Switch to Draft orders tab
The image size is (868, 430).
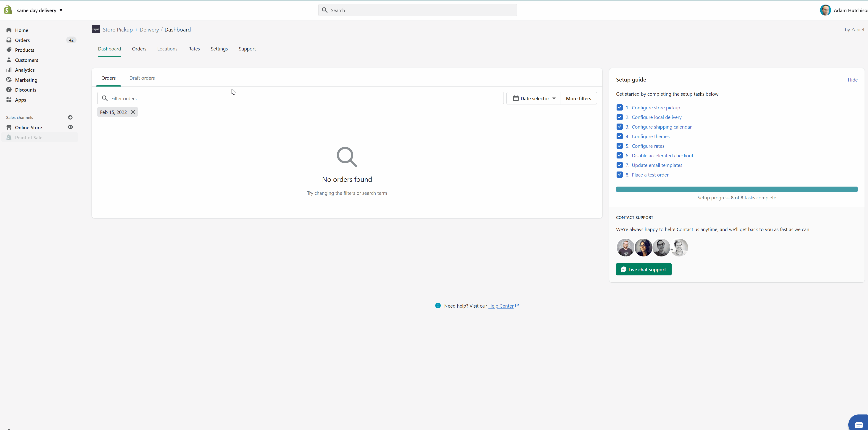click(142, 78)
